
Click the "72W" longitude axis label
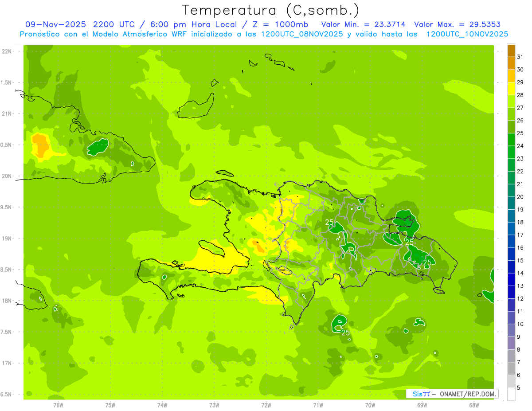266,405
